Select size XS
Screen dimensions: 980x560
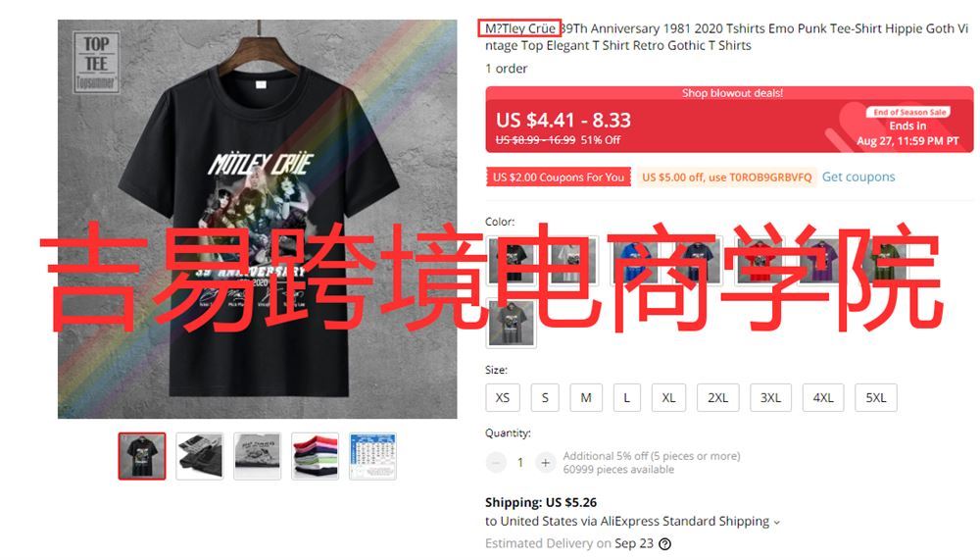[503, 397]
